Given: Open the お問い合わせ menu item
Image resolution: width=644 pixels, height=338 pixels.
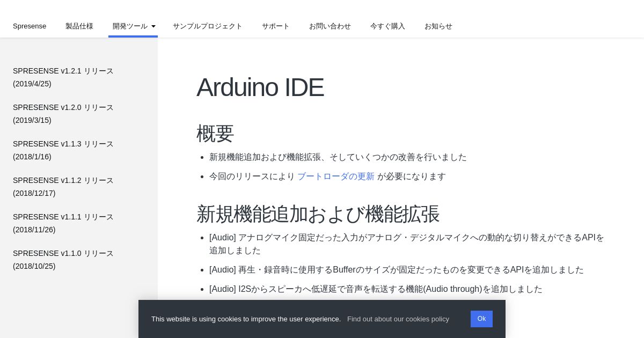Looking at the screenshot, I should tap(330, 26).
